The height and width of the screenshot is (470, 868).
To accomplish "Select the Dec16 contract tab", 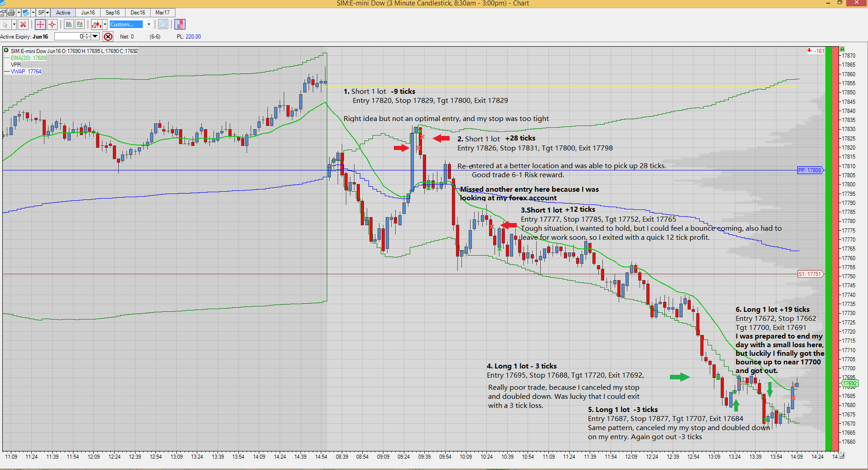I will pos(138,13).
